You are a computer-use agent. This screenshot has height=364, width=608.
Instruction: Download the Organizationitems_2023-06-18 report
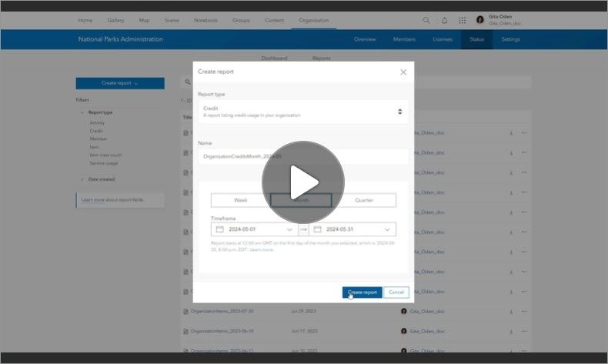(511, 331)
